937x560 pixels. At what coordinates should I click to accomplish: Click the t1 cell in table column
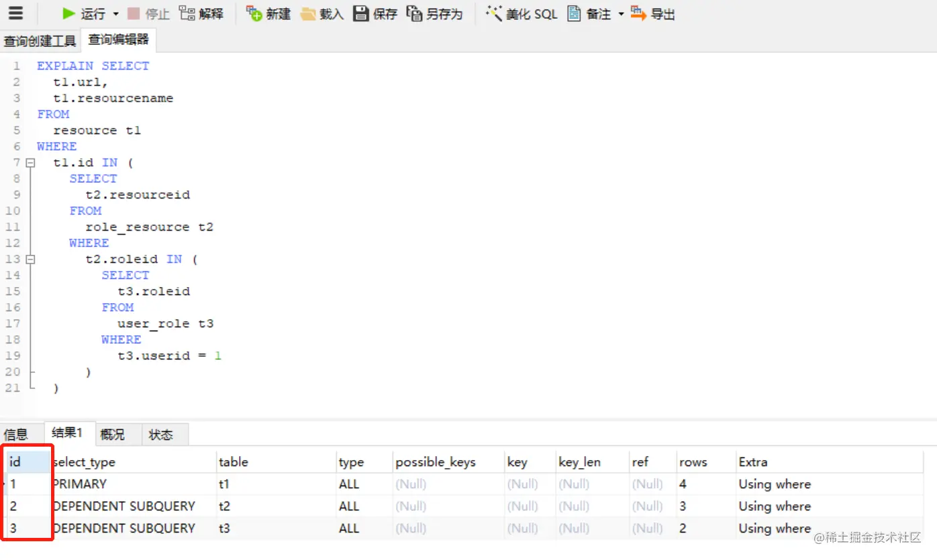(x=276, y=484)
